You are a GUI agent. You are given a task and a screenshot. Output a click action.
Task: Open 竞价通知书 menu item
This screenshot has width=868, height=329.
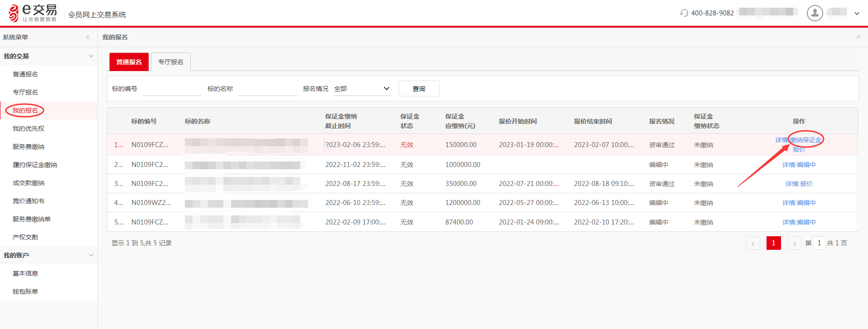coord(29,201)
